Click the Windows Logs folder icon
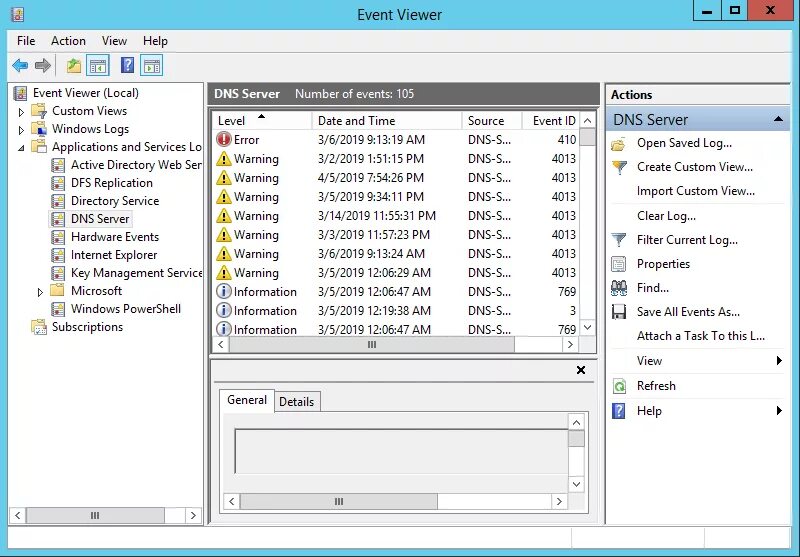Screen dimensions: 800x557 pos(39,129)
